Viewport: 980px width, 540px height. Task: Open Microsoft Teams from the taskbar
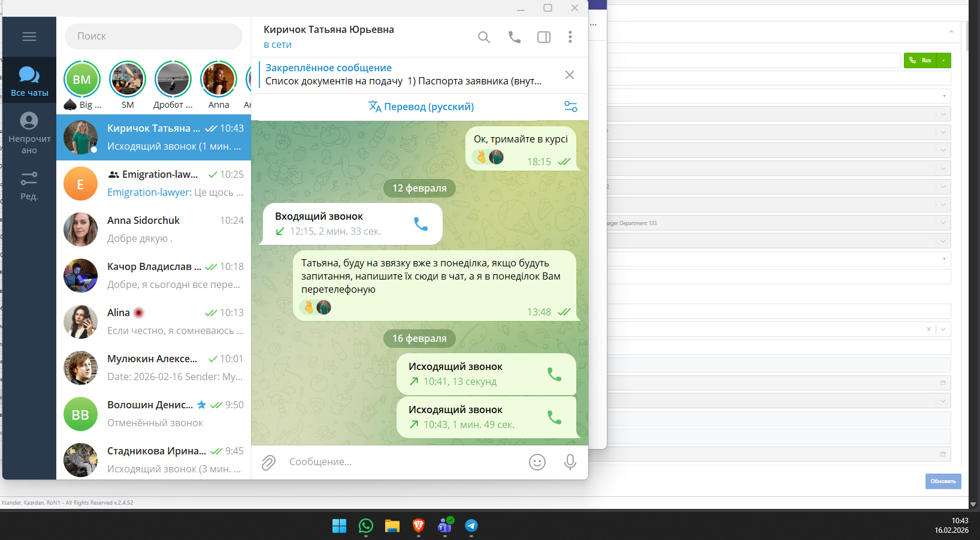click(445, 526)
